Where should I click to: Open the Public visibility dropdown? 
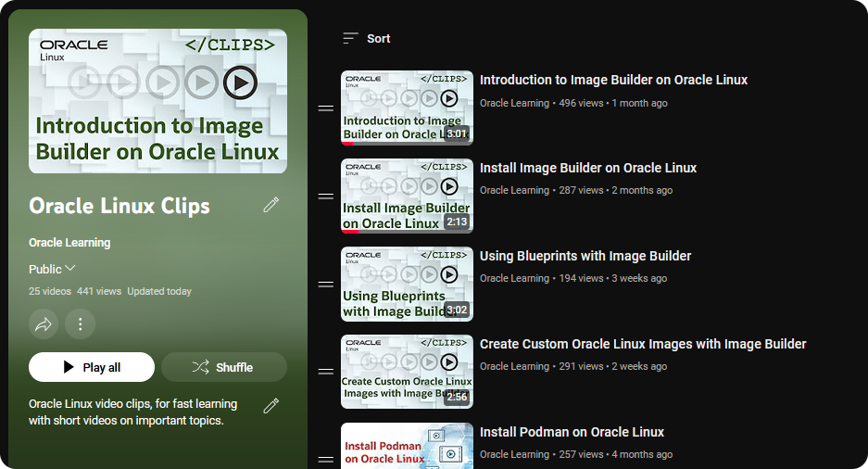(x=52, y=269)
